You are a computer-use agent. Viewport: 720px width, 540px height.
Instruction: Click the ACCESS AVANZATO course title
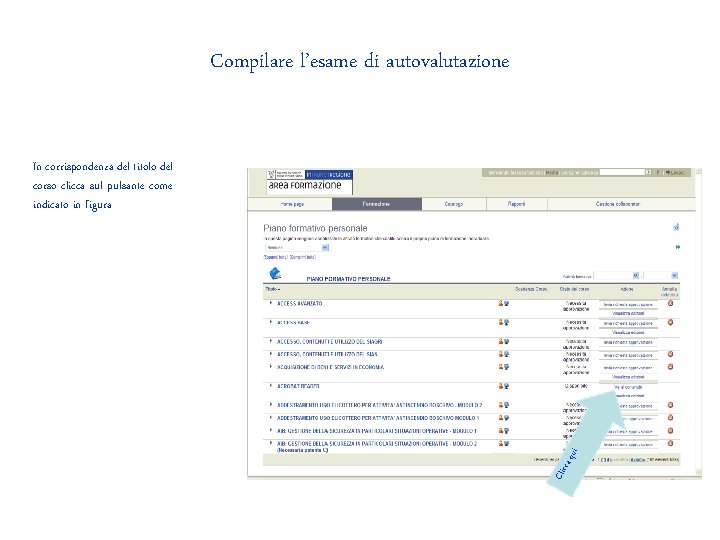[x=299, y=304]
